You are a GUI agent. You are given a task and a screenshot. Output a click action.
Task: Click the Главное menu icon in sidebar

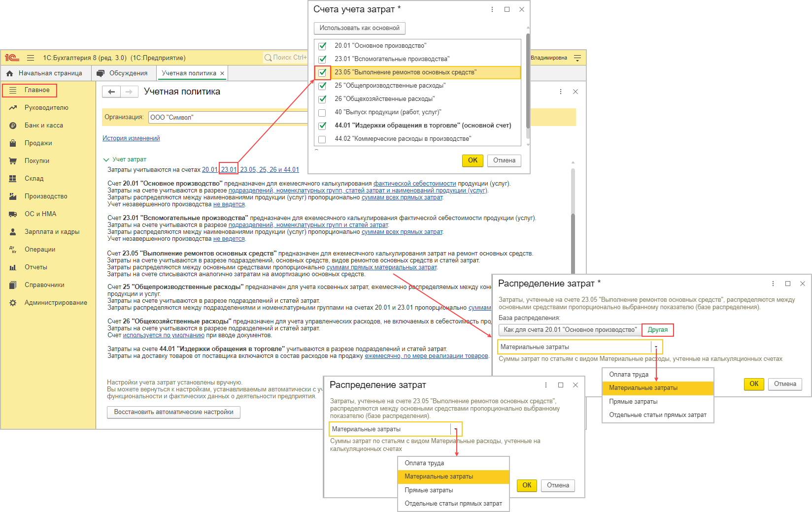click(13, 90)
